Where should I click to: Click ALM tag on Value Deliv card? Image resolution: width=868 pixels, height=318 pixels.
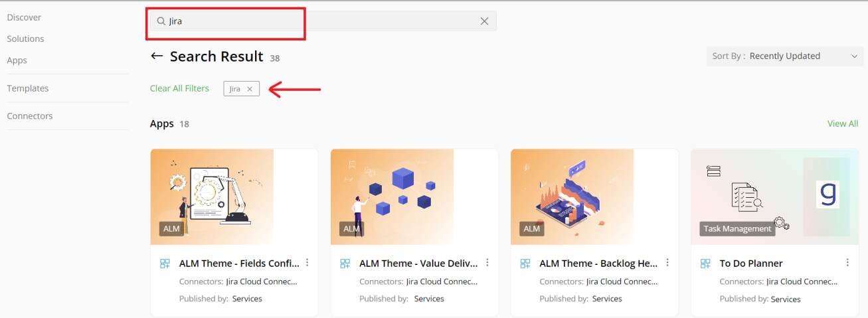click(351, 228)
